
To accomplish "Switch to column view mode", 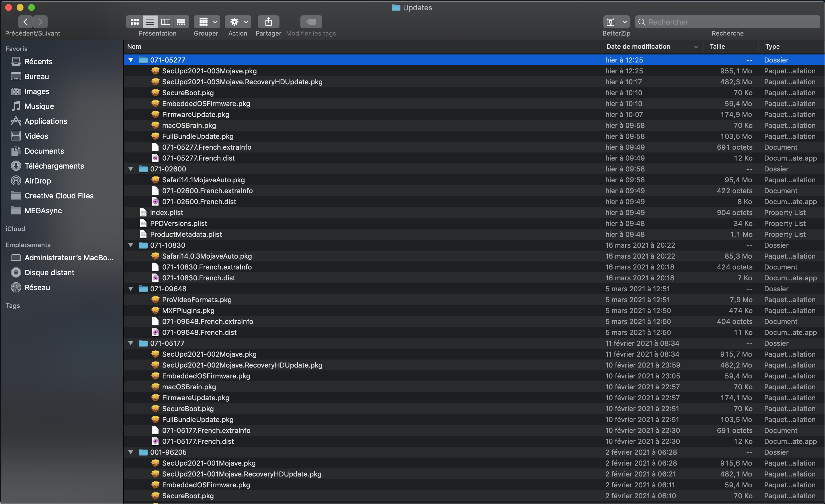I will click(x=166, y=22).
